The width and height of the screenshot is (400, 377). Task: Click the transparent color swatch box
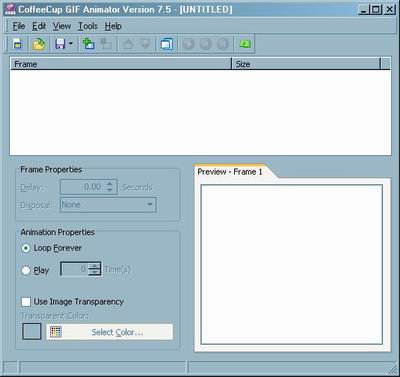[32, 331]
